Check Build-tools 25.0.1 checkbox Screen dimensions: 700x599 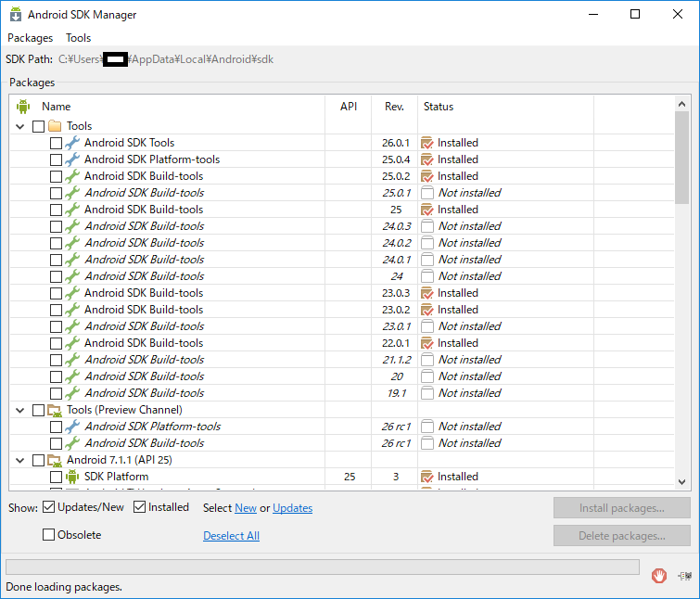point(56,193)
